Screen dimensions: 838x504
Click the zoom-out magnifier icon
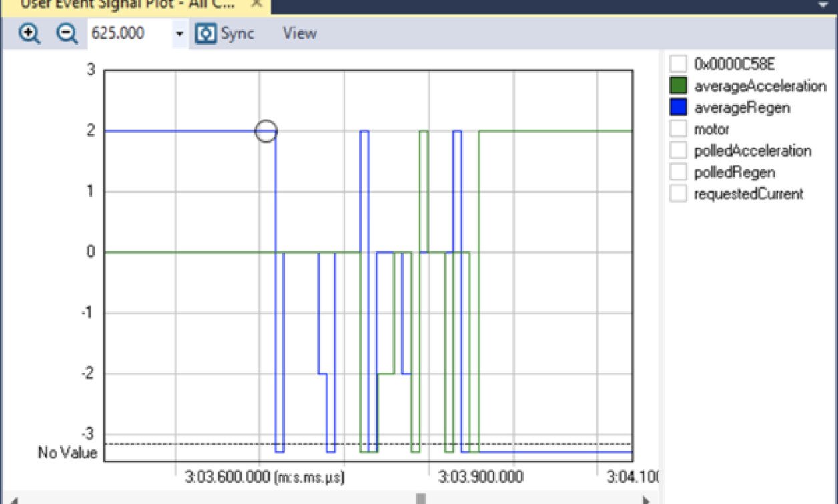click(x=65, y=33)
